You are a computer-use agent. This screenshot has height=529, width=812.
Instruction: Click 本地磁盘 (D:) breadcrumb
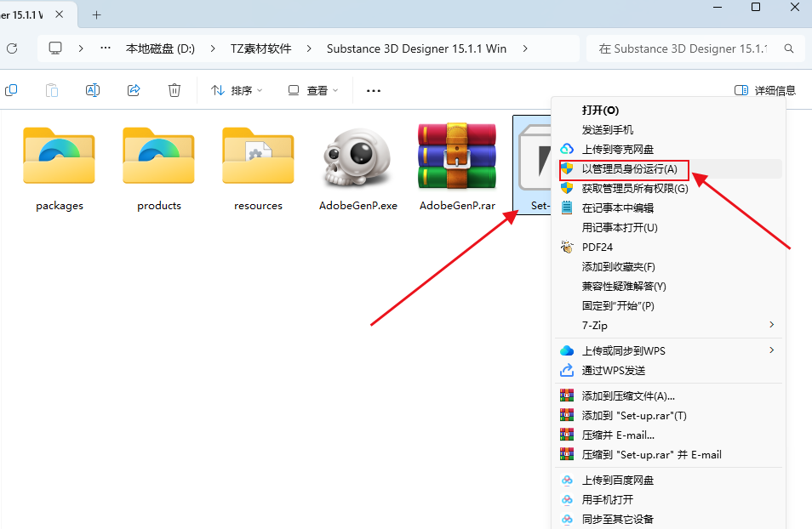(160, 48)
